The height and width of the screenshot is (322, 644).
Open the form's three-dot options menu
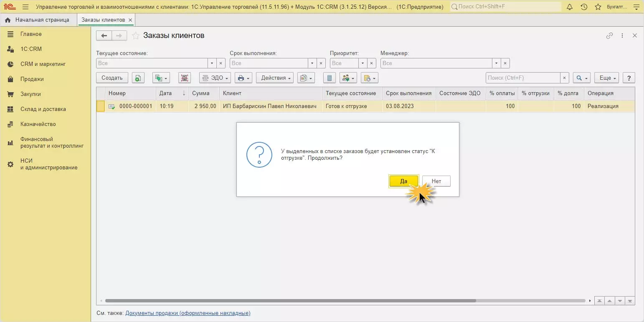[622, 36]
